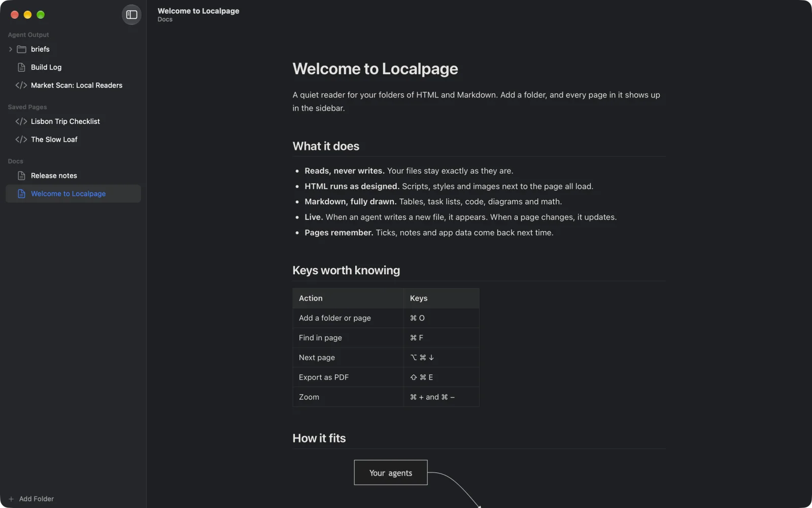Open the Release notes document icon
812x508 pixels.
(x=21, y=176)
